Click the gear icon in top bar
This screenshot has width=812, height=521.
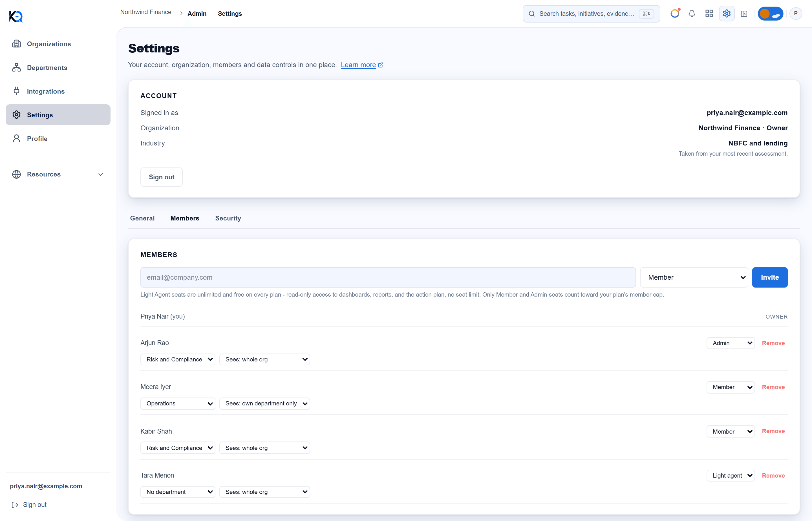point(727,14)
